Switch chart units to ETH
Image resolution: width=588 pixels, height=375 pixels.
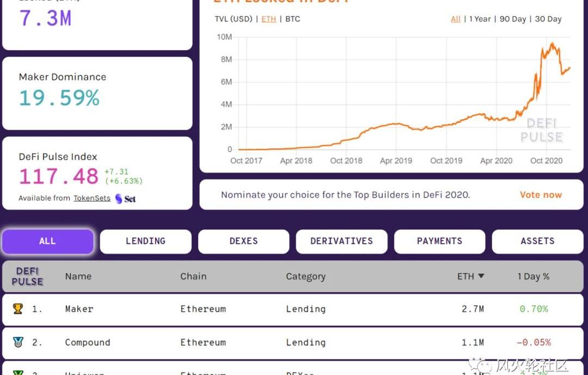pos(268,19)
